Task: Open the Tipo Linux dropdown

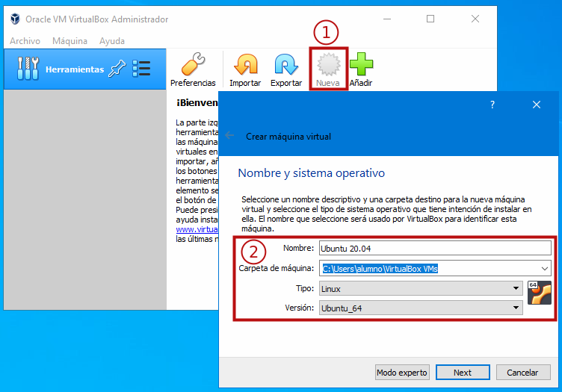Action: [421, 288]
